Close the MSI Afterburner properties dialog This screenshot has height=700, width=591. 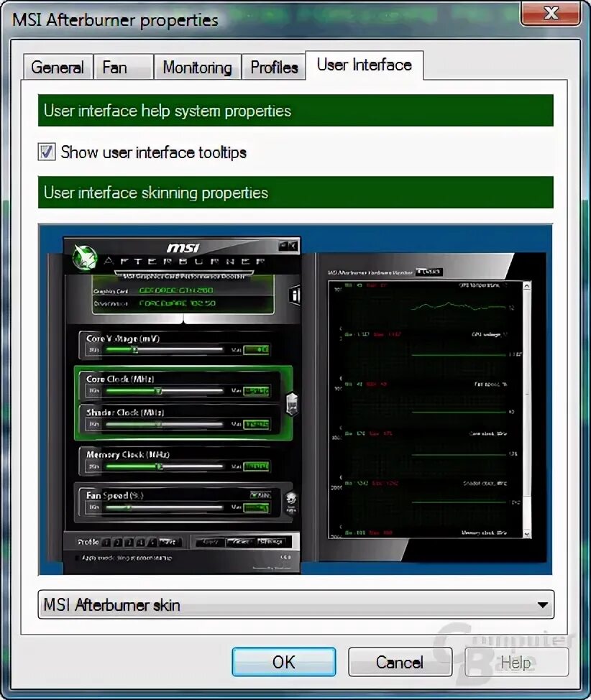click(550, 14)
